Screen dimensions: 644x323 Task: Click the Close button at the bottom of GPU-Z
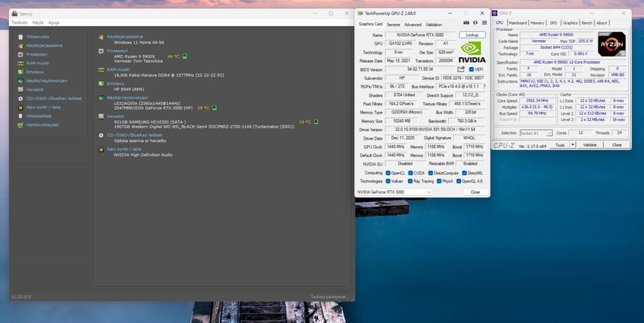pyautogui.click(x=475, y=192)
